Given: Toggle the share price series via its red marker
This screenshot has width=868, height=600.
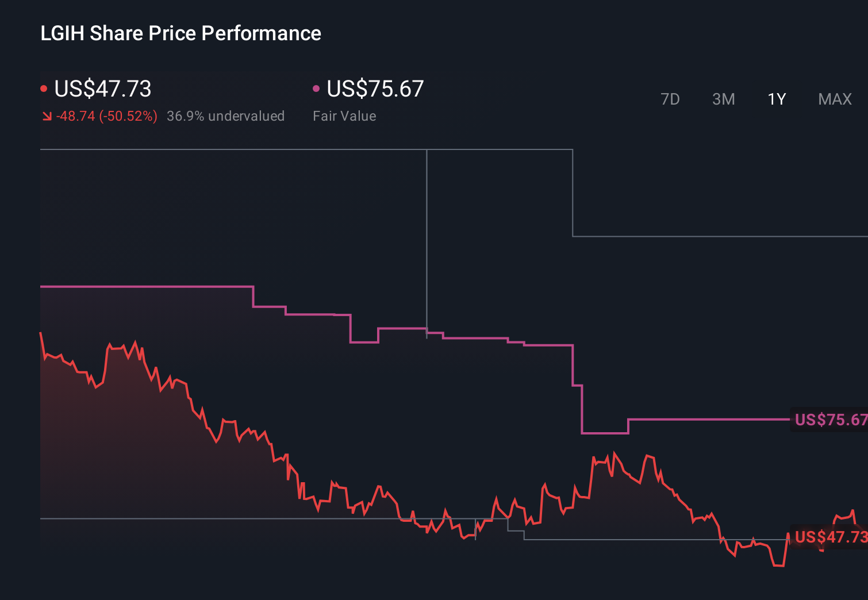Looking at the screenshot, I should 44,88.
